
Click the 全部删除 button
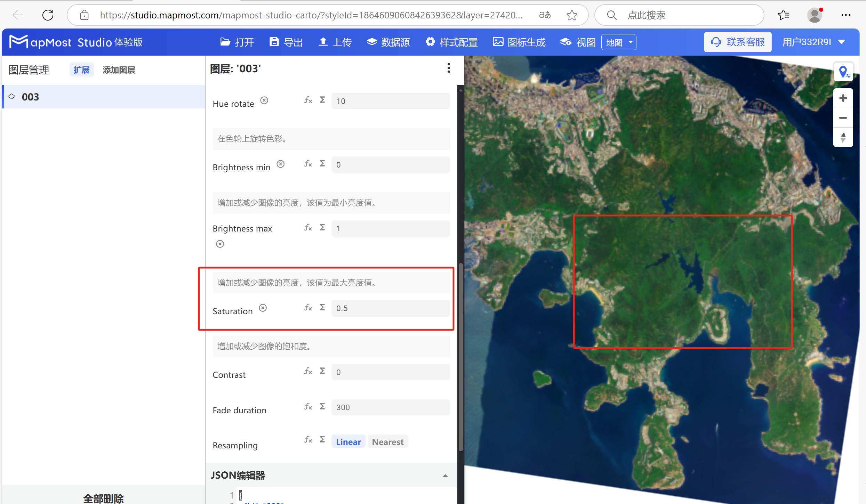point(103,498)
